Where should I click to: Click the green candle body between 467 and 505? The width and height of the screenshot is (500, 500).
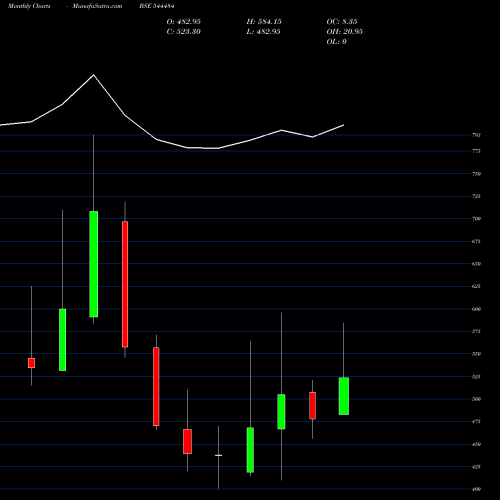tap(281, 412)
